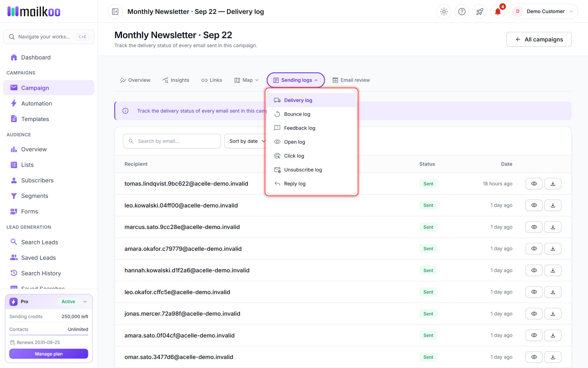588x368 pixels.
Task: Select Bounce log from menu
Action: [312, 114]
